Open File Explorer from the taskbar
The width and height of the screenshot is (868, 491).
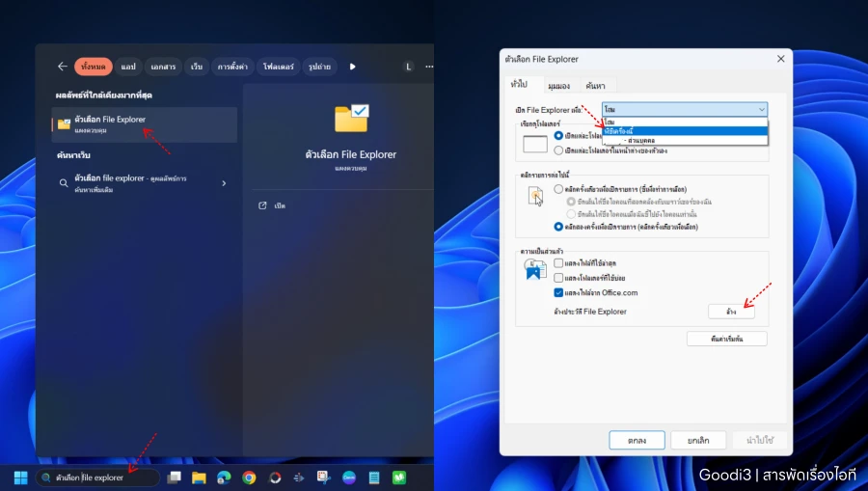pyautogui.click(x=199, y=477)
